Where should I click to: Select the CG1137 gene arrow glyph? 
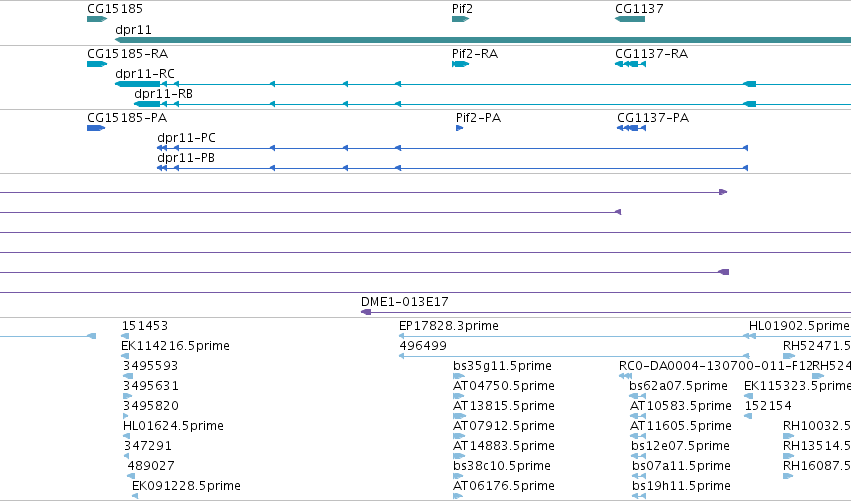(630, 19)
